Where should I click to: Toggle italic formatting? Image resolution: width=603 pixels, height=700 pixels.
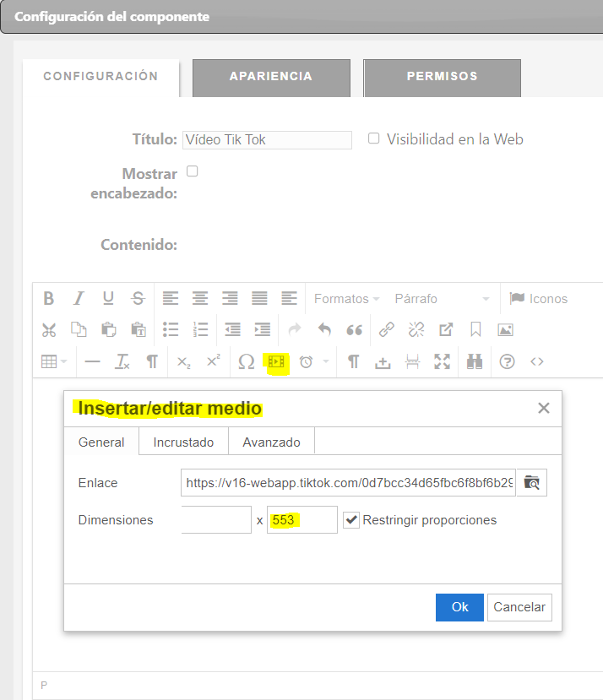coord(79,298)
